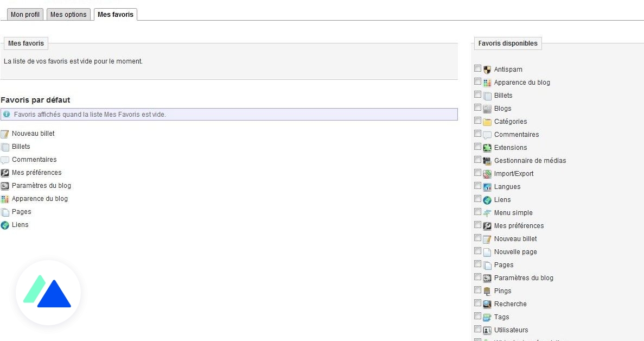Click the Mes préférences icon

(487, 225)
